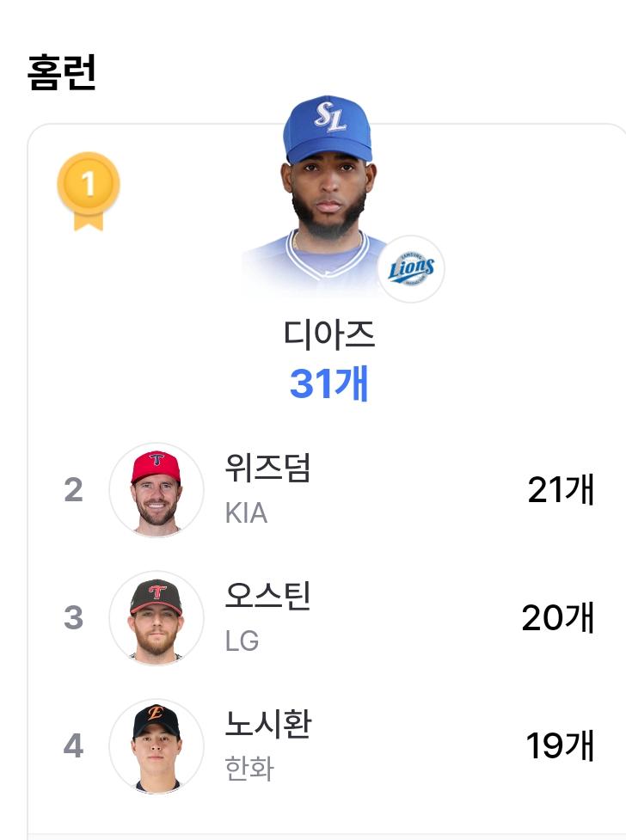Tap the 19개 home run total
Screen dimensions: 626x840
(560, 745)
